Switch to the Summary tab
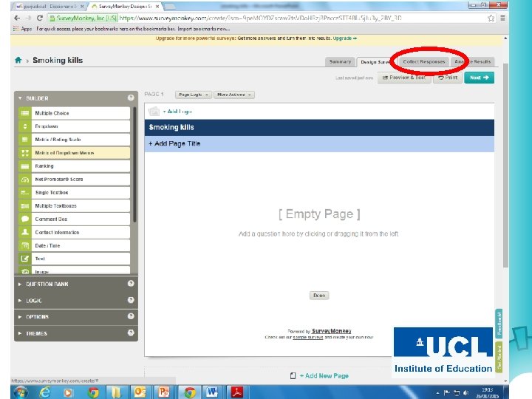Image resolution: width=532 pixels, height=399 pixels. click(x=340, y=62)
